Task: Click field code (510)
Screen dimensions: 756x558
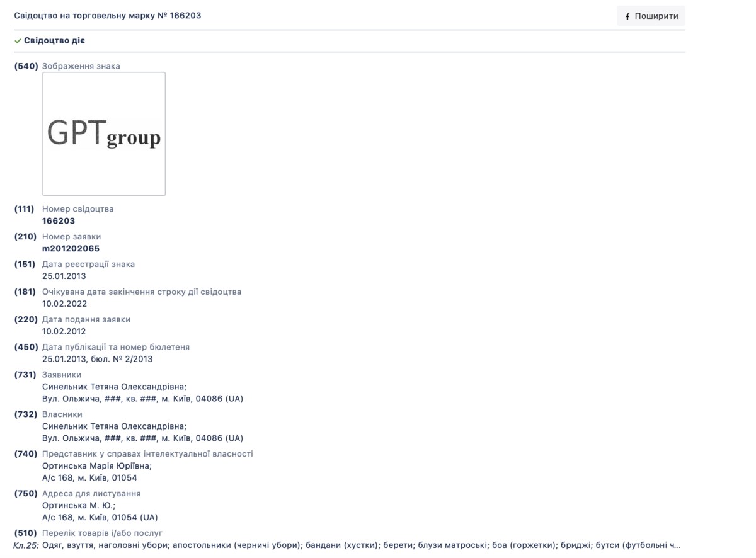Action: pos(26,533)
